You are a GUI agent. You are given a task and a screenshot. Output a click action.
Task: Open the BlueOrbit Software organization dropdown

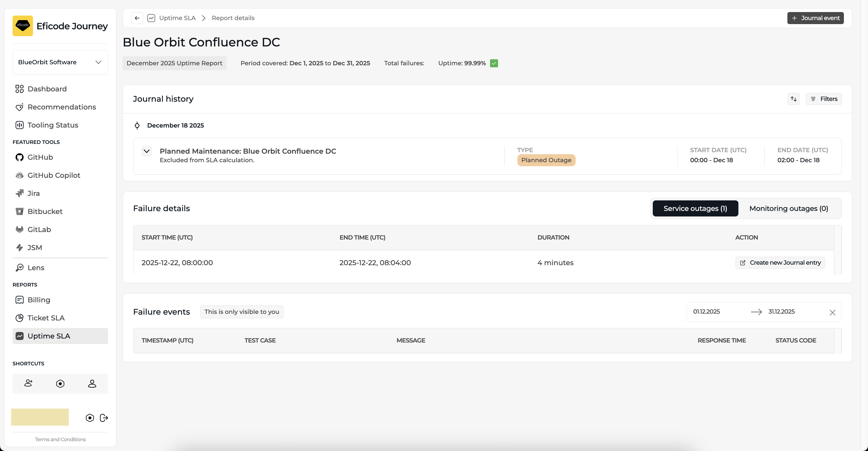[x=60, y=62]
